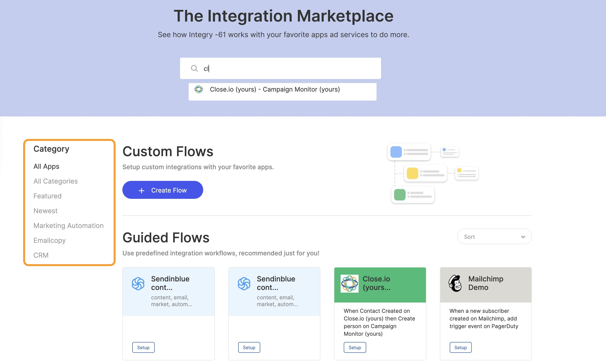This screenshot has width=606, height=364.
Task: Setup the Close.io (yours) flow
Action: [355, 348]
